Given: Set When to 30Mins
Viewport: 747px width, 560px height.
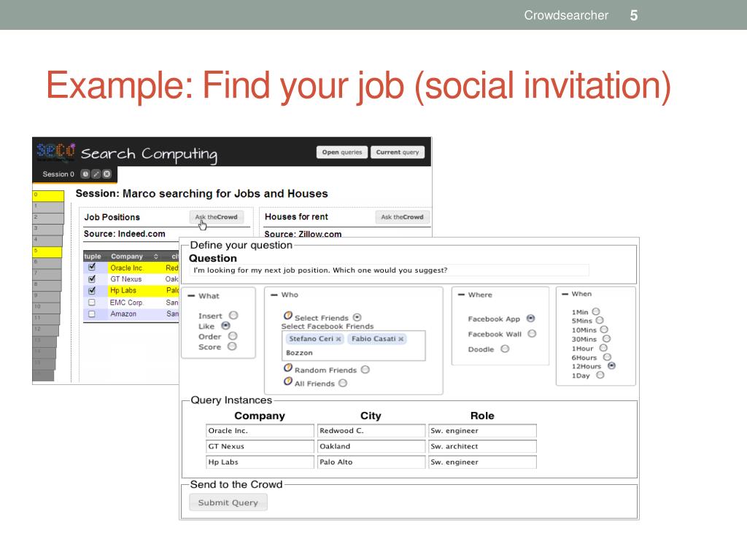Looking at the screenshot, I should 606,338.
